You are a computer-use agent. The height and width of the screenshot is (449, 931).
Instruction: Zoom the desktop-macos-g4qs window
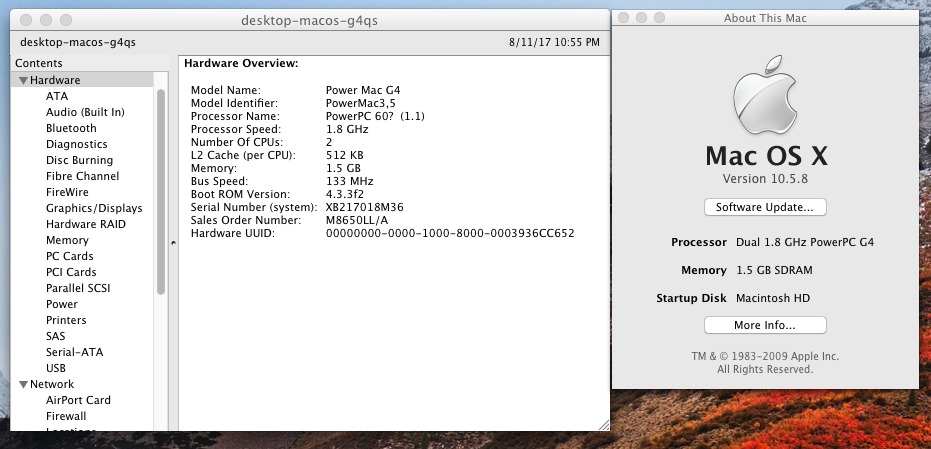click(66, 20)
